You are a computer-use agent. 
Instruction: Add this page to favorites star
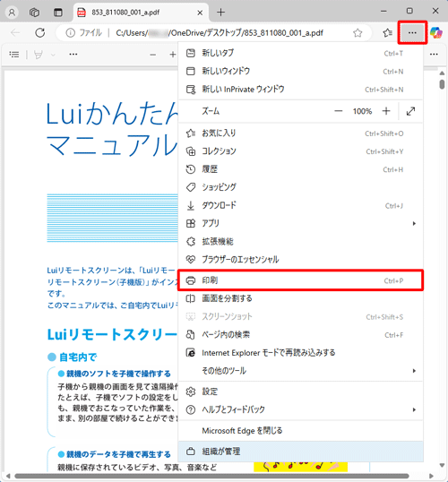tap(358, 33)
